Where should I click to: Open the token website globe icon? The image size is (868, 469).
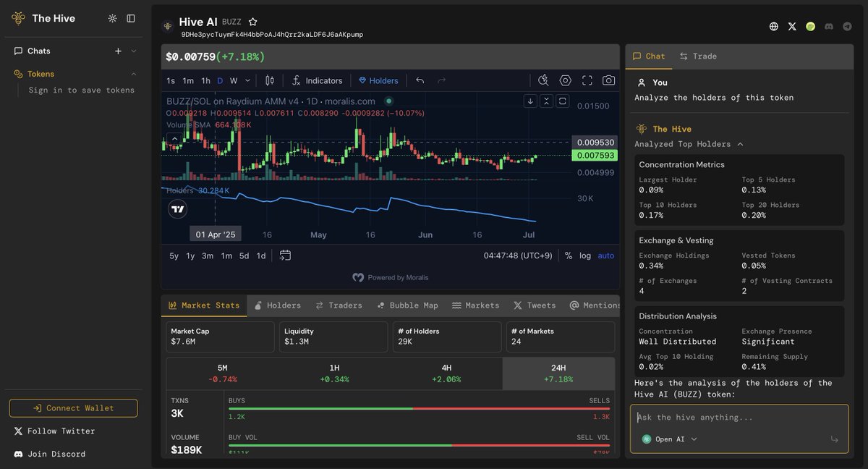point(774,26)
